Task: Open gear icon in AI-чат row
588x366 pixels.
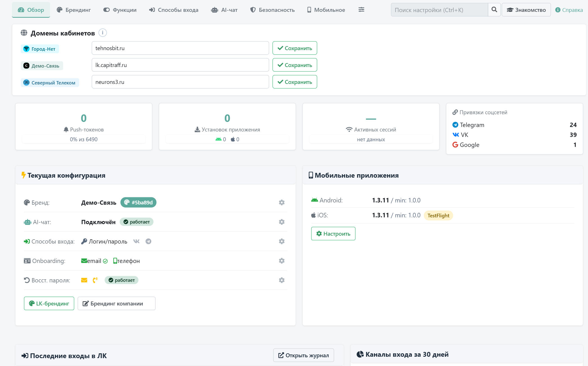Action: tap(282, 222)
